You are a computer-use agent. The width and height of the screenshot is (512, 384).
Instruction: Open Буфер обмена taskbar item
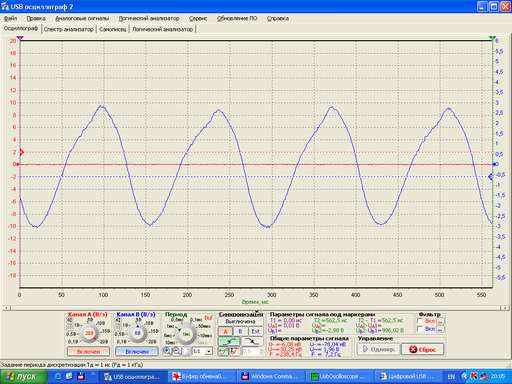pyautogui.click(x=201, y=377)
